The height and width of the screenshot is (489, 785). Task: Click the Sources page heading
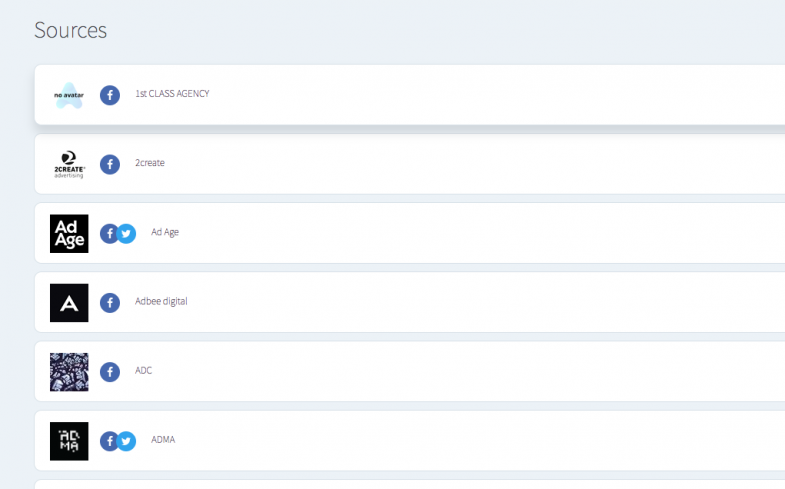click(x=71, y=30)
